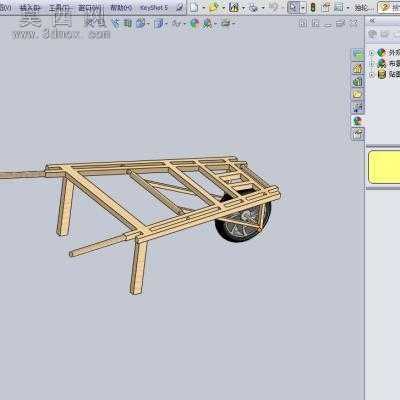
Task: Select the 贴图 decals folder item
Action: [388, 74]
